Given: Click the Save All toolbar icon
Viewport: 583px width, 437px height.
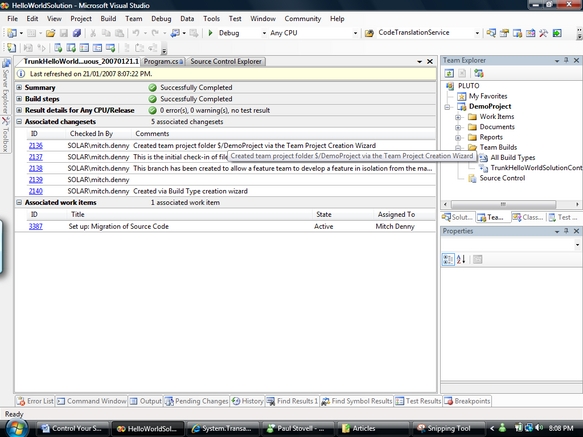Looking at the screenshot, I should click(x=77, y=33).
